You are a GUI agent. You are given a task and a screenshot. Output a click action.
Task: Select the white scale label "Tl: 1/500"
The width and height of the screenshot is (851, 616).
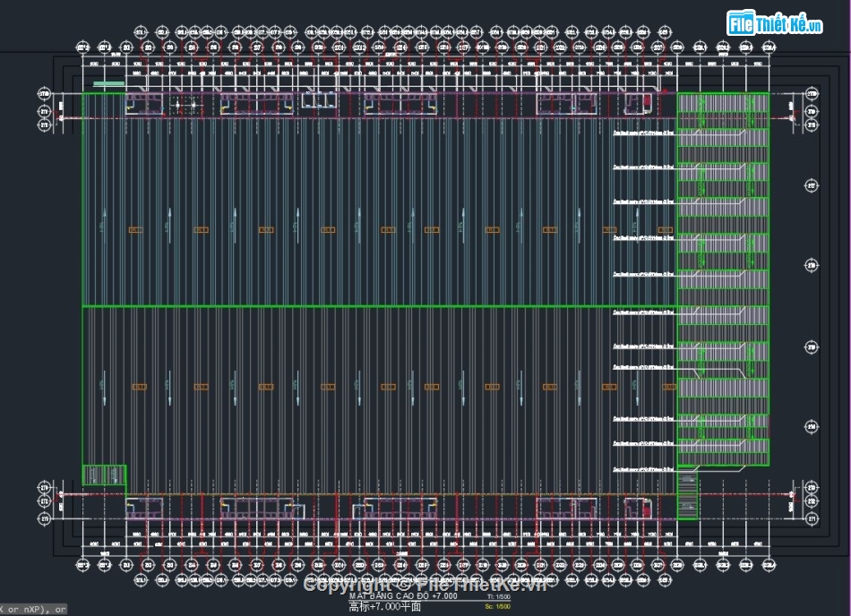point(499,597)
